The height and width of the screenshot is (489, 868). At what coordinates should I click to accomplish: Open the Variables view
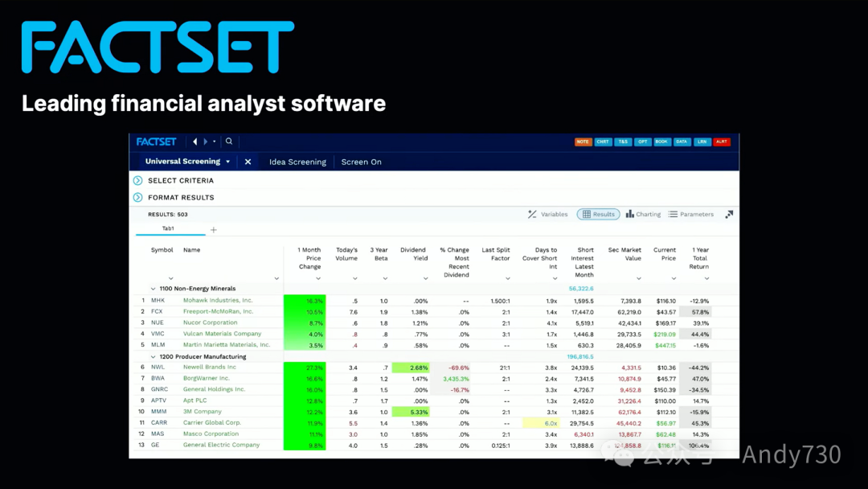(x=548, y=214)
